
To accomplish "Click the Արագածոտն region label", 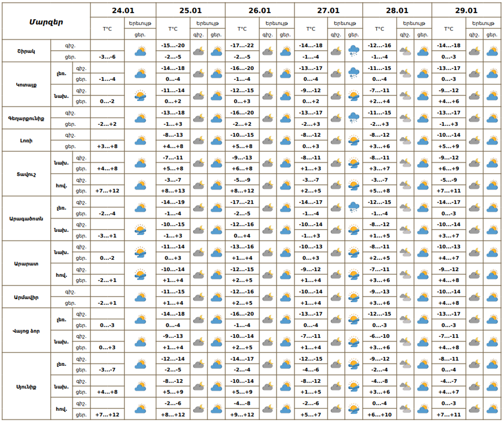I will (26, 219).
